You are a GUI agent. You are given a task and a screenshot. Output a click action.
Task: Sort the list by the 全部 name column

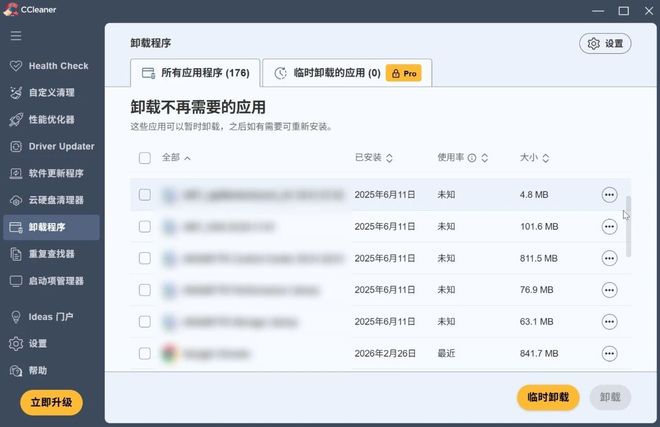176,158
